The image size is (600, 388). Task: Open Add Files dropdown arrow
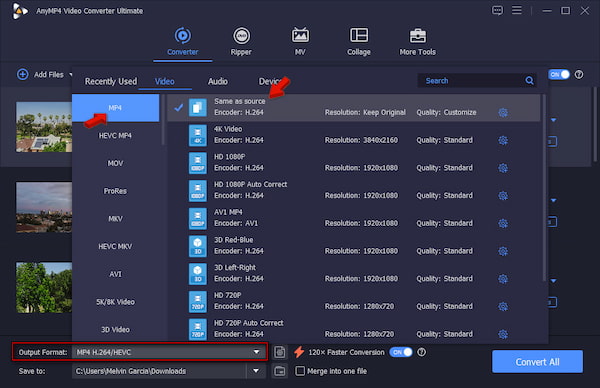(70, 74)
